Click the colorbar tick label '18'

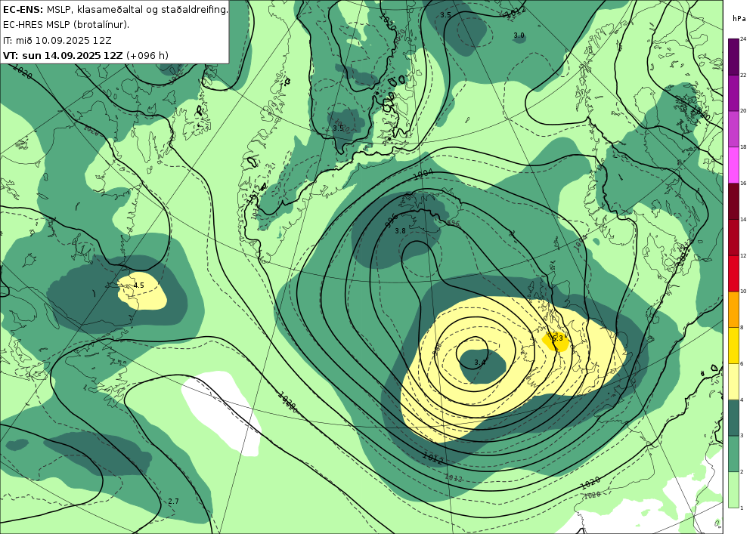(x=743, y=147)
